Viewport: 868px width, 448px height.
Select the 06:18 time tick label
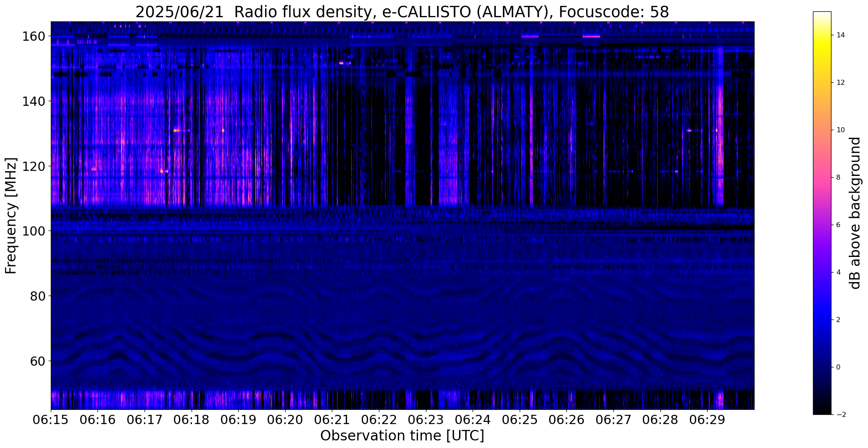point(192,420)
